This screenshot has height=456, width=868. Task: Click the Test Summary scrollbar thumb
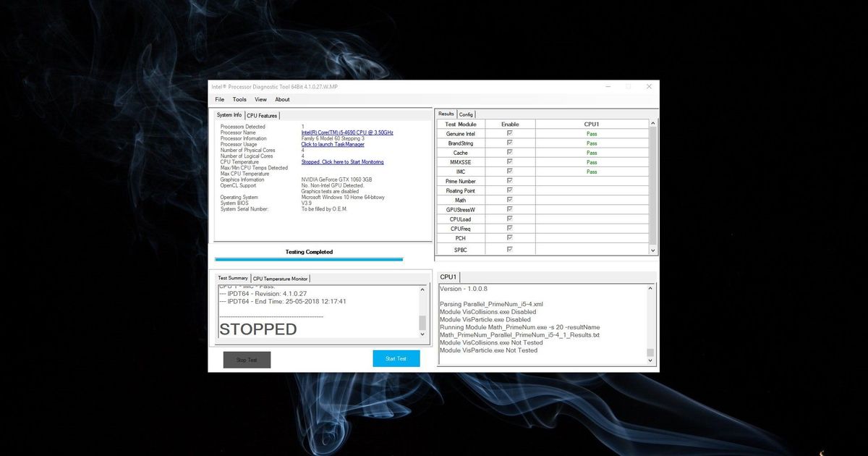click(422, 323)
